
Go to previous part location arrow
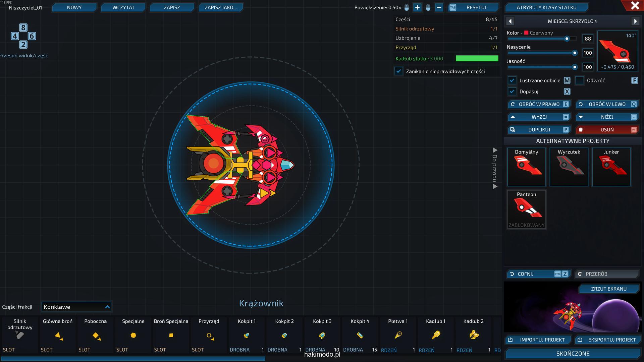pyautogui.click(x=510, y=21)
